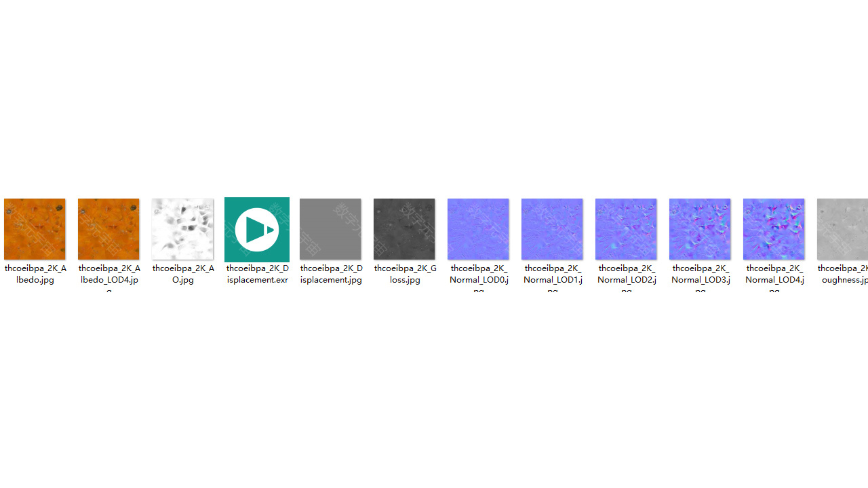The width and height of the screenshot is (868, 488).
Task: Select the Normal_LOD1 texture thumbnail
Action: [x=552, y=229]
